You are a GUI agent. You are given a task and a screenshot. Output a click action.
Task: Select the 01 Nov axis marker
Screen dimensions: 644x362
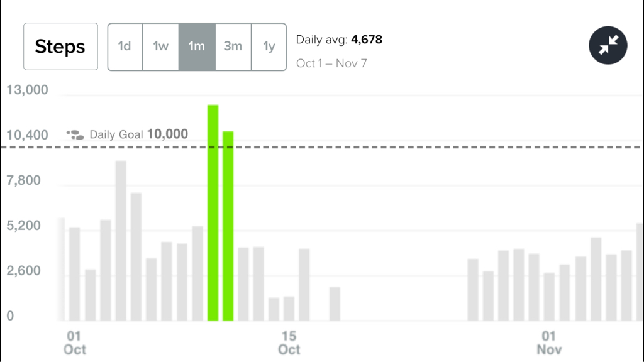[549, 343]
